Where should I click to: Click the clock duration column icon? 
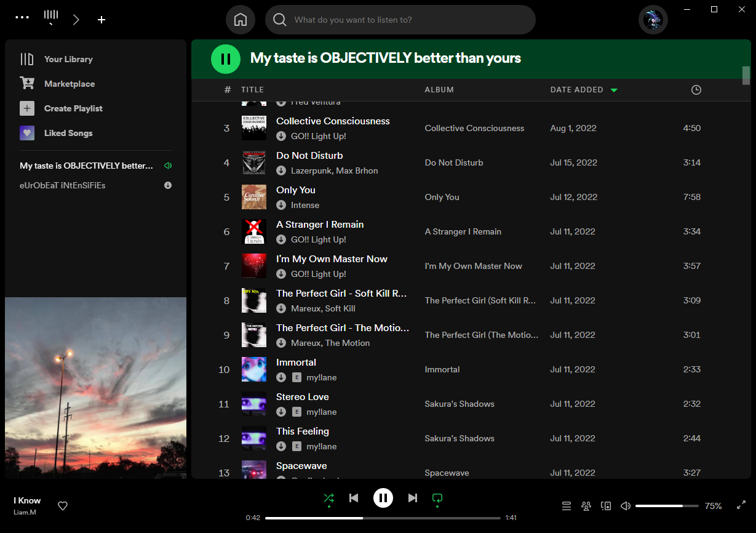click(696, 90)
